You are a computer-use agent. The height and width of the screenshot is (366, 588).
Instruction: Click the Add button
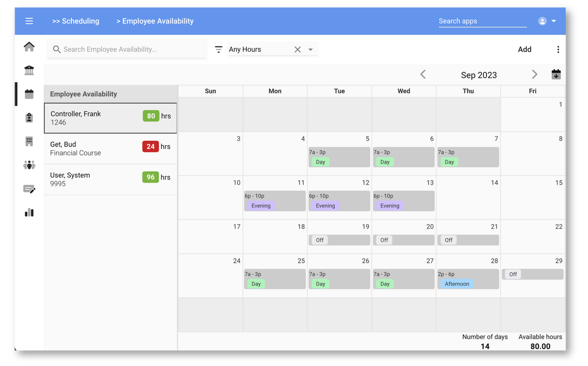[x=524, y=50]
